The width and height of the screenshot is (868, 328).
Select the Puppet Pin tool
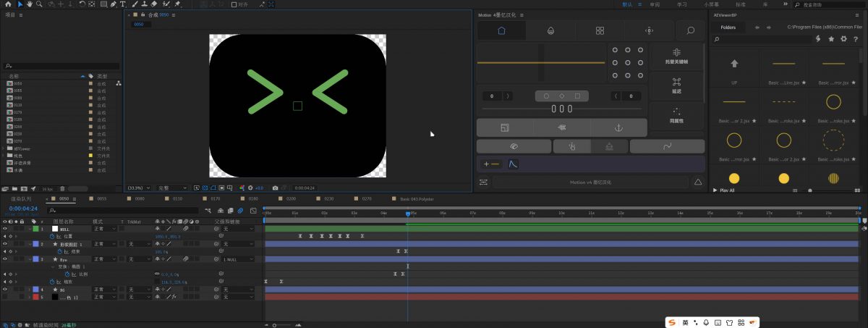click(x=177, y=4)
